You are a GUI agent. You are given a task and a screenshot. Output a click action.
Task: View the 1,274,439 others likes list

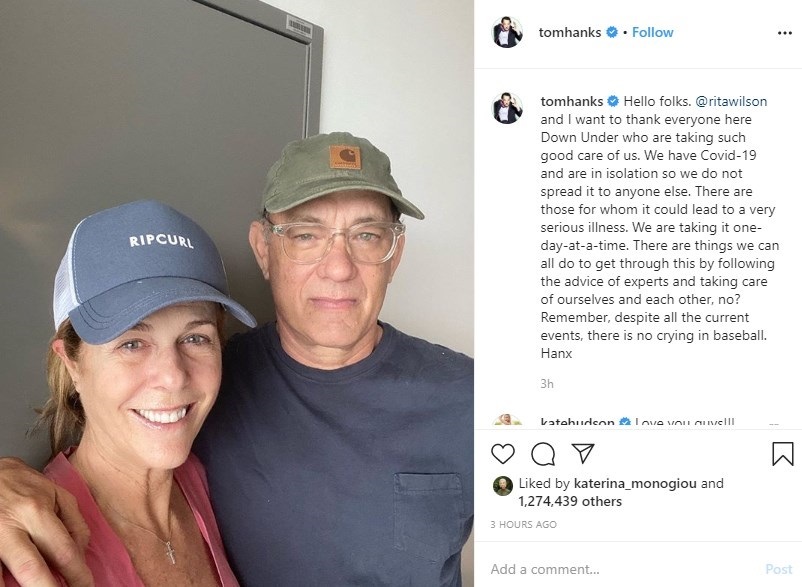pyautogui.click(x=570, y=501)
